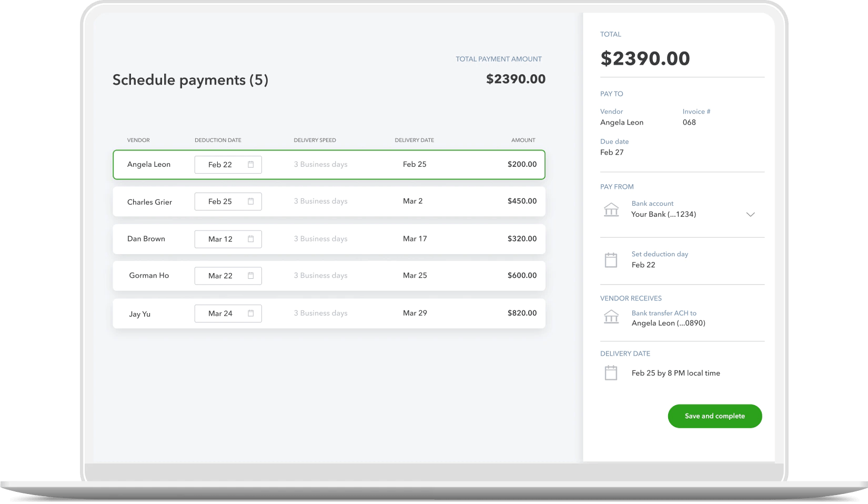Open the calendar icon in Angela Leon's date field
This screenshot has width=868, height=504.
251,164
